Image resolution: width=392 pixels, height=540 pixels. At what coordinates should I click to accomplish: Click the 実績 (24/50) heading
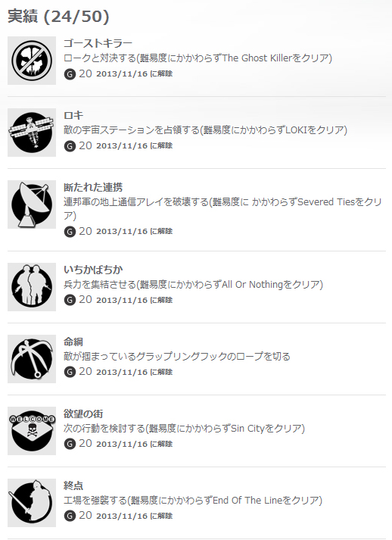click(58, 16)
